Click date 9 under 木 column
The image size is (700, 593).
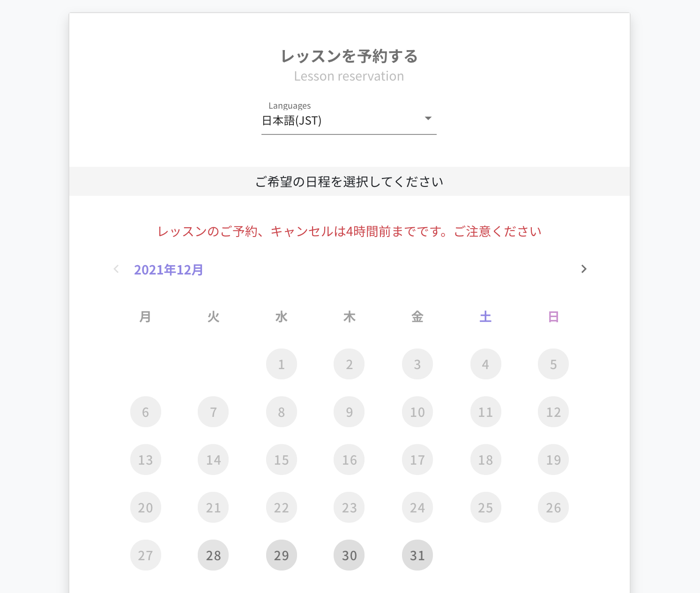(349, 412)
